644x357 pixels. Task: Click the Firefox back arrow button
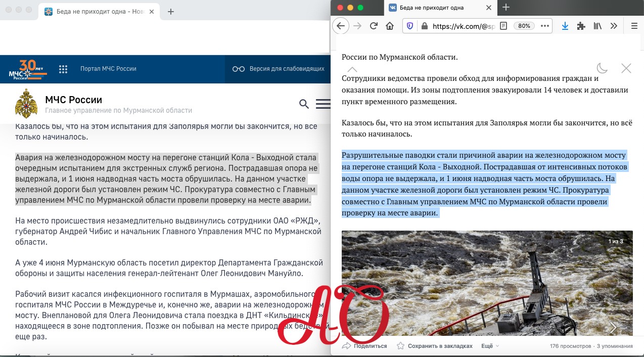click(341, 26)
